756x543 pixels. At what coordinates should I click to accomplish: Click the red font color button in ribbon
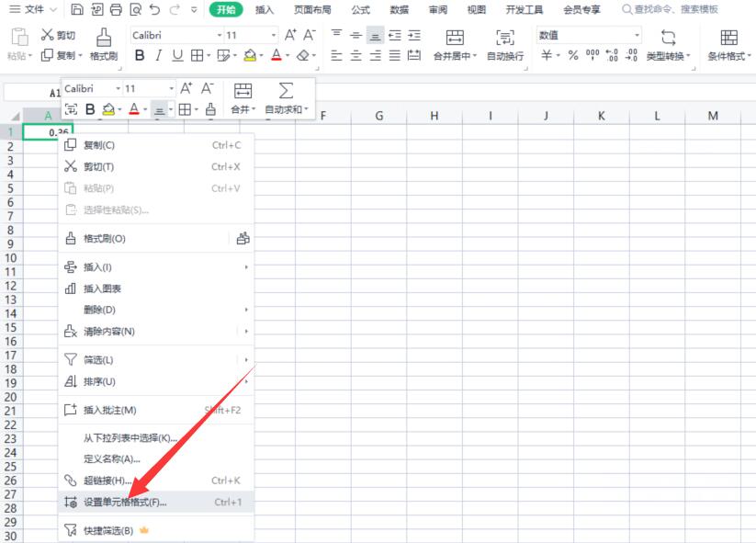click(x=276, y=55)
